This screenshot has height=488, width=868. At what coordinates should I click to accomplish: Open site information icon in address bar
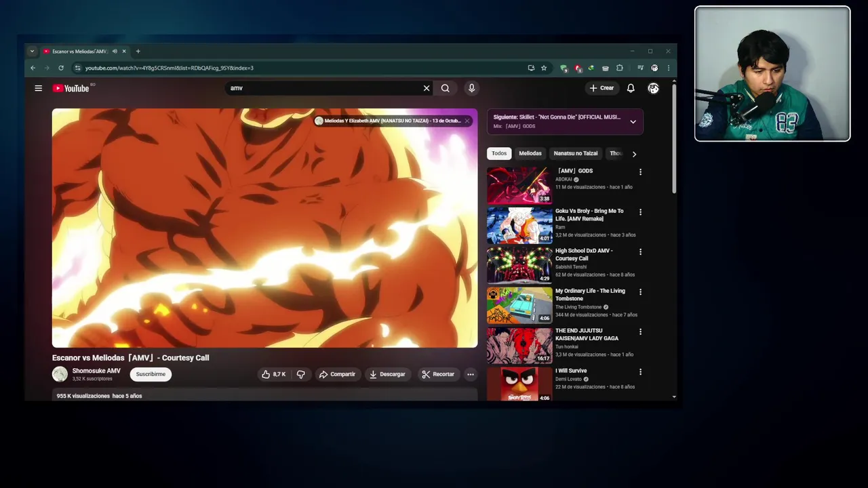[x=78, y=68]
